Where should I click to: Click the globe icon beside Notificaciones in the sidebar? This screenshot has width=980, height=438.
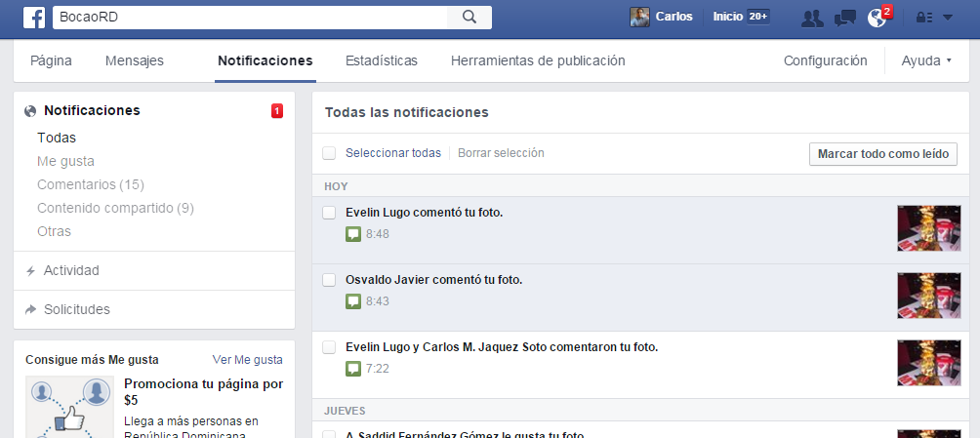pyautogui.click(x=30, y=111)
